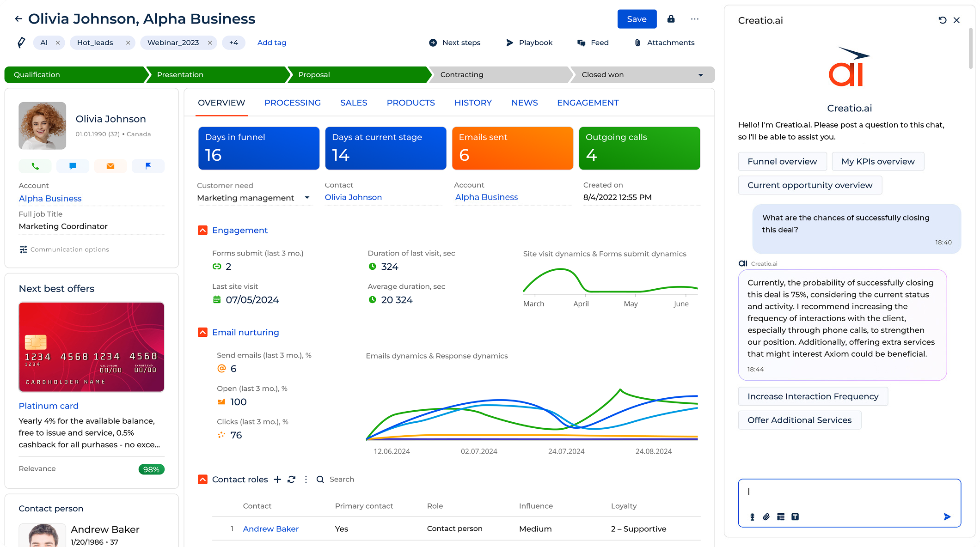The width and height of the screenshot is (980, 547).
Task: Click the refresh icon in Contact roles
Action: tap(291, 480)
